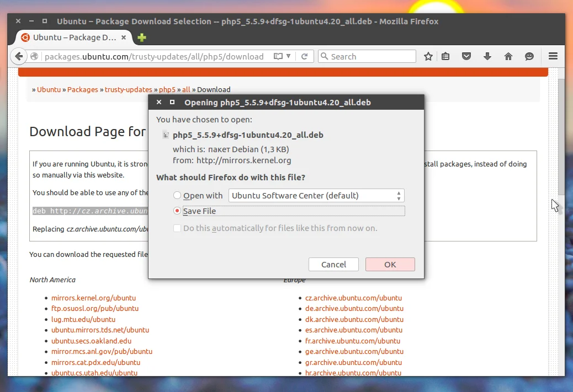Expand Ubuntu Software Center application dropdown
The height and width of the screenshot is (392, 573).
pos(316,196)
